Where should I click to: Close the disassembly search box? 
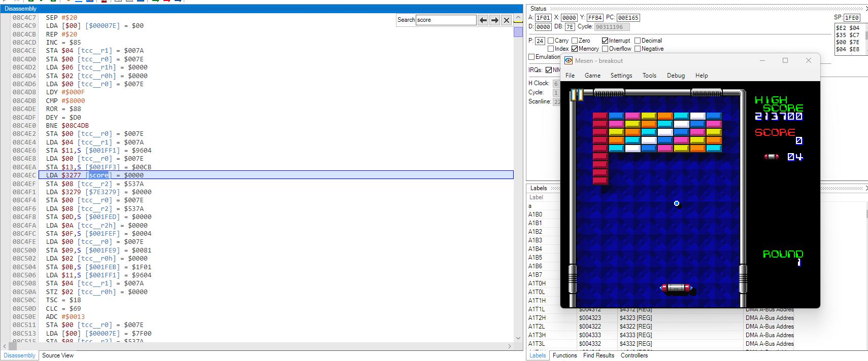tap(506, 20)
